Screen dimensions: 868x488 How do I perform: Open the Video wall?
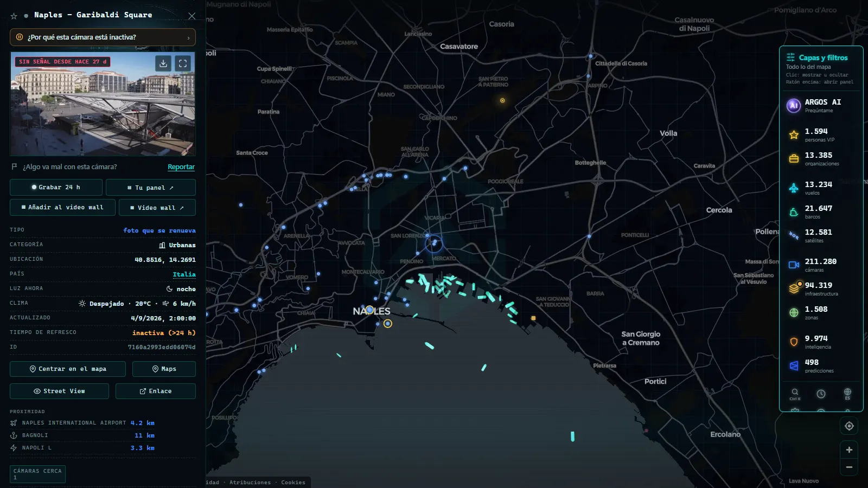[157, 207]
